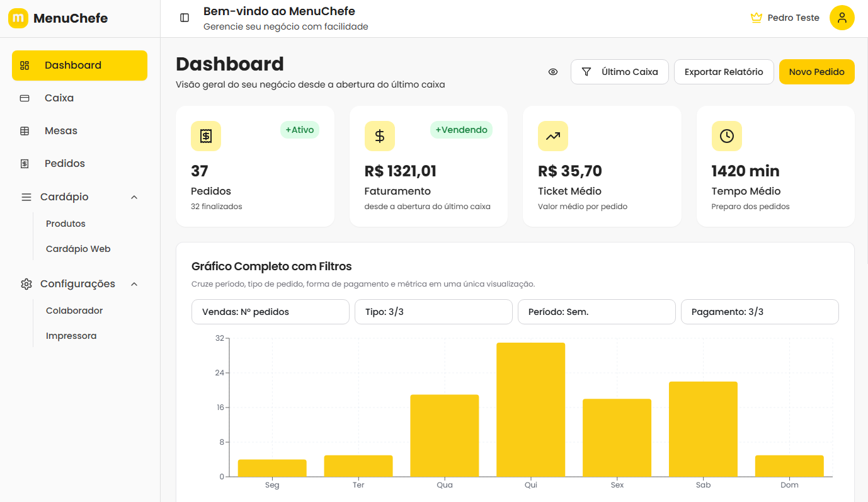
Task: Click the +Vendendo badge
Action: (461, 130)
